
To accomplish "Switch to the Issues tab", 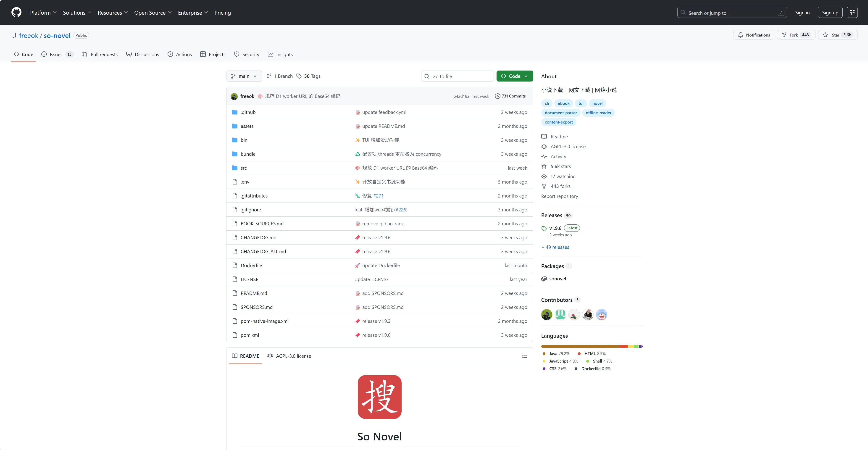I will 56,54.
